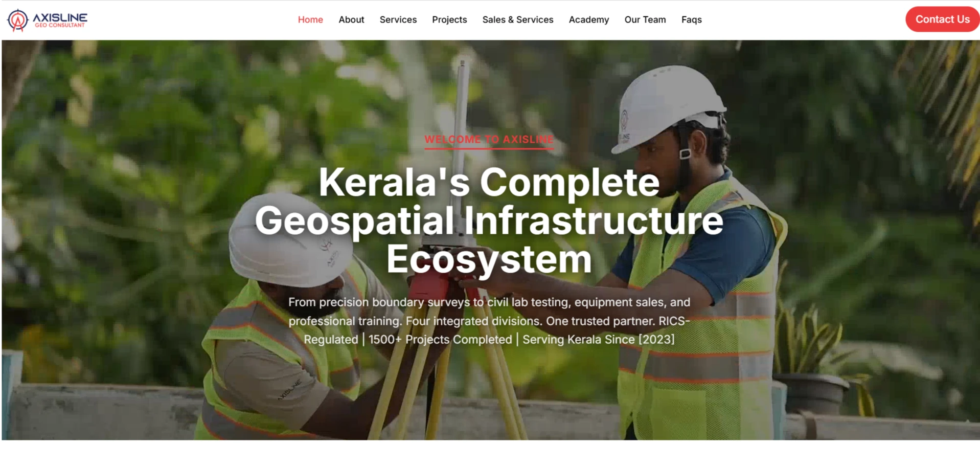Click the Serving Kerala Since [2023] text
The height and width of the screenshot is (466, 980).
pos(599,339)
